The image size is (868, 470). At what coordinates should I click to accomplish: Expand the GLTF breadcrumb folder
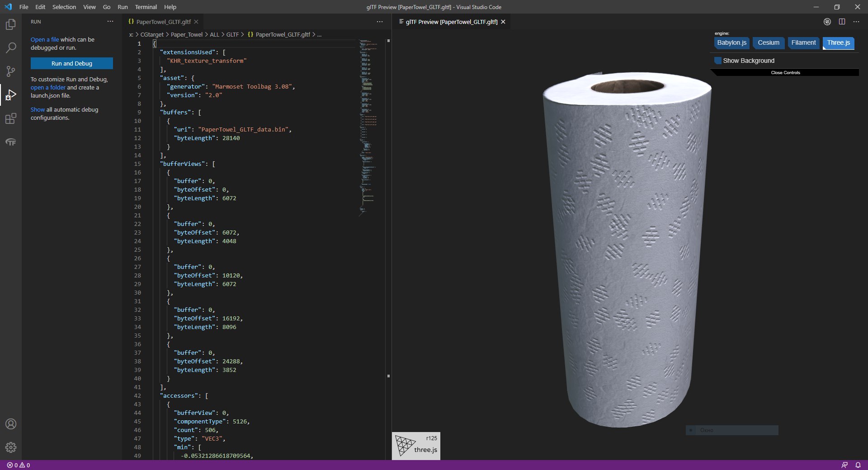[232, 34]
